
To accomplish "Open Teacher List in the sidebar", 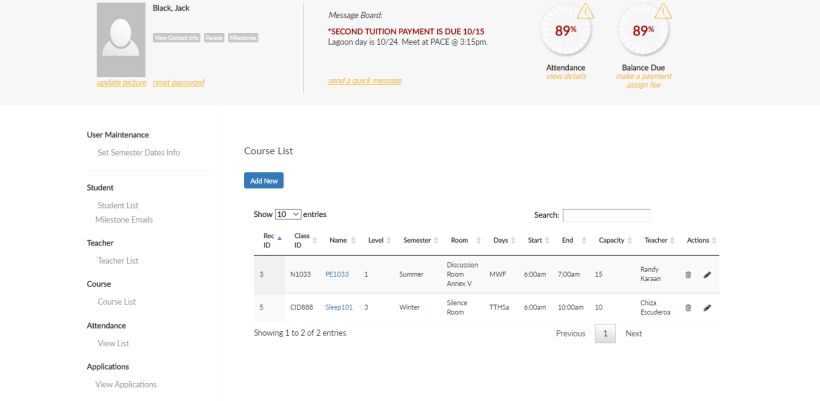I will click(118, 260).
